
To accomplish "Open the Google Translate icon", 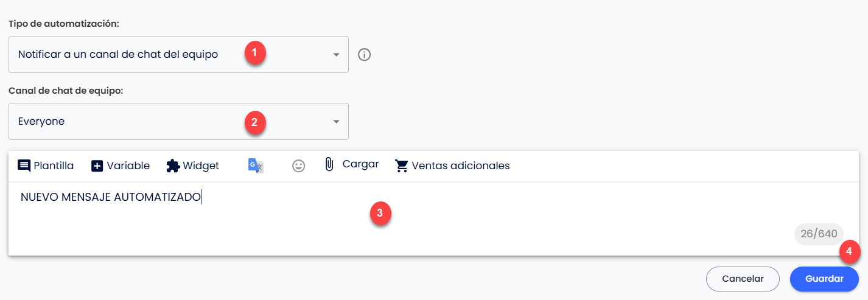I will (x=256, y=166).
